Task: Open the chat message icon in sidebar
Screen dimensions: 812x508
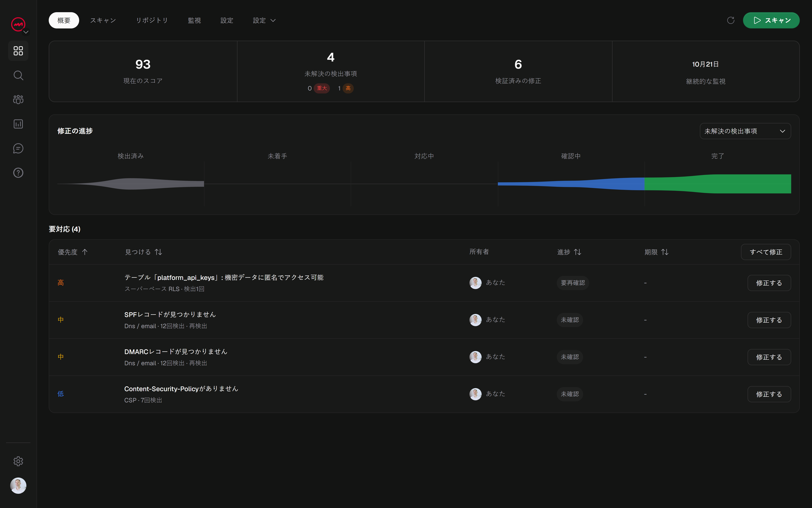Action: 18,148
